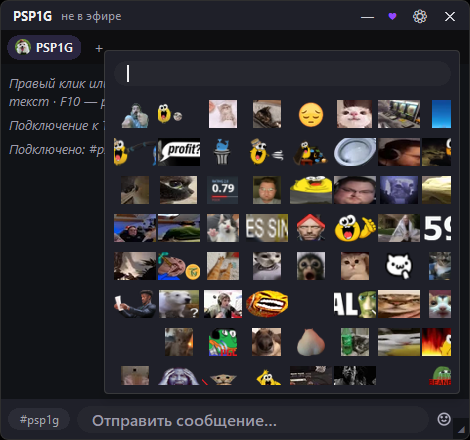Switch to the PSP1G channel tab
Screen dimensions: 470x440
44,47
